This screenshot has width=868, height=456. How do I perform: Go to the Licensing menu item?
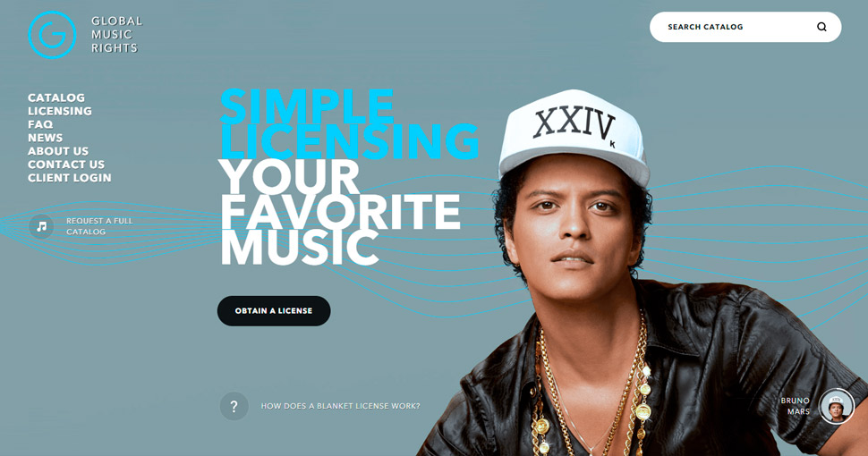click(x=60, y=111)
